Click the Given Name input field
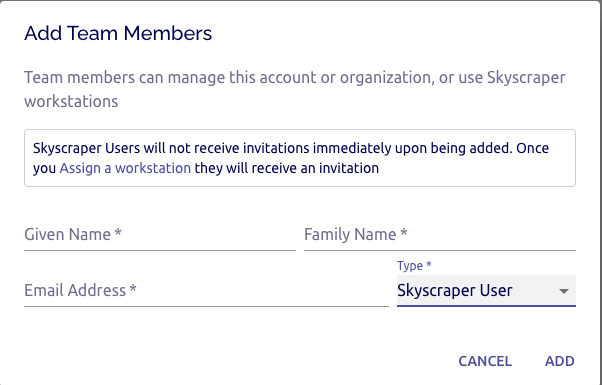 tap(160, 235)
